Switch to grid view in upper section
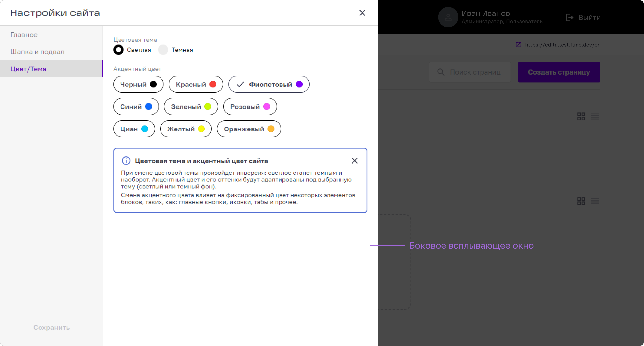 581,116
